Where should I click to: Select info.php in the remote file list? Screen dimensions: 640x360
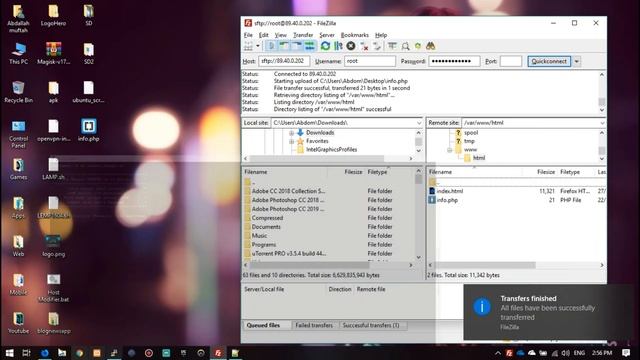(x=447, y=200)
